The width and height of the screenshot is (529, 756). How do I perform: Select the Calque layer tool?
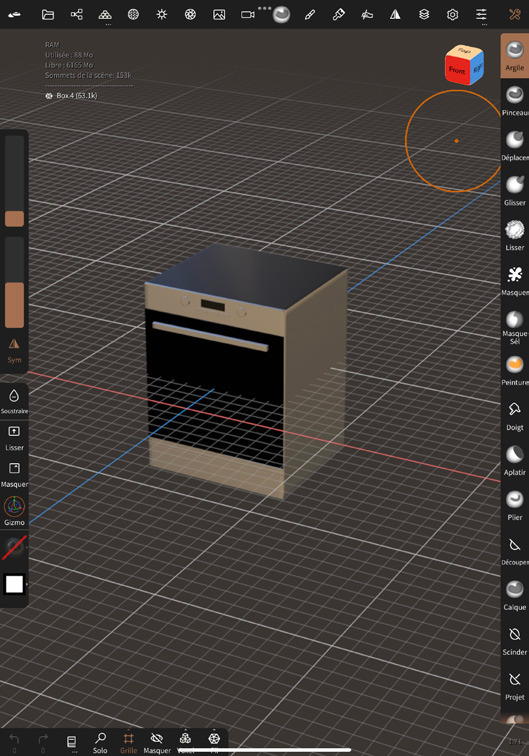[x=515, y=594]
